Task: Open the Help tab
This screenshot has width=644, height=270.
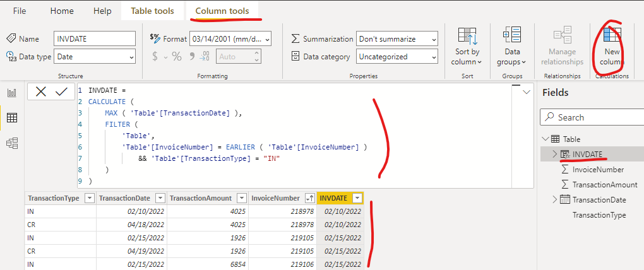Action: click(x=102, y=11)
